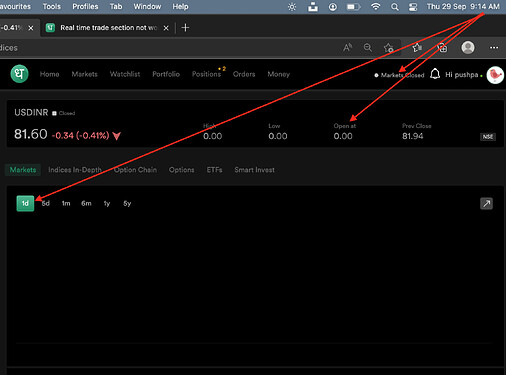Select the 6m chart range

pyautogui.click(x=86, y=203)
